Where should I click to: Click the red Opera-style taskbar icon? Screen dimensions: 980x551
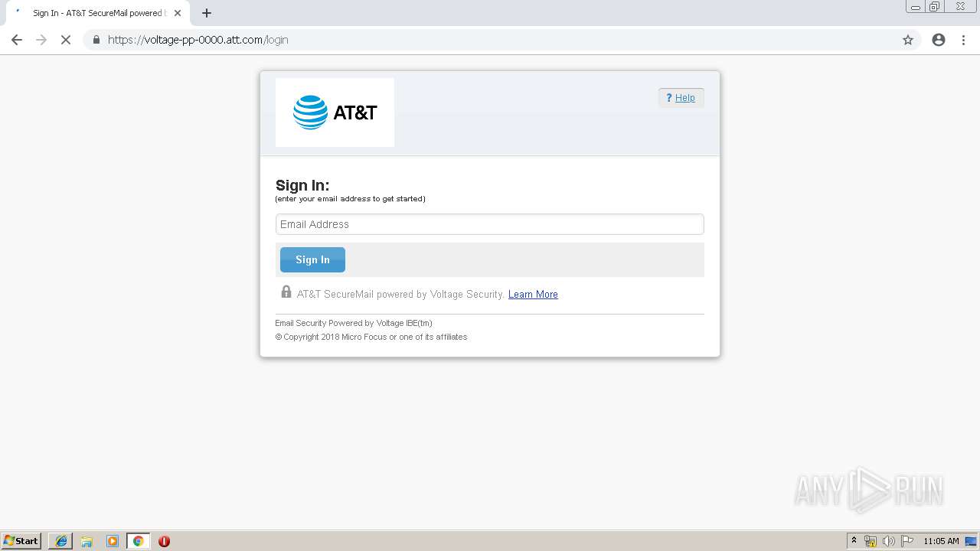(x=164, y=541)
